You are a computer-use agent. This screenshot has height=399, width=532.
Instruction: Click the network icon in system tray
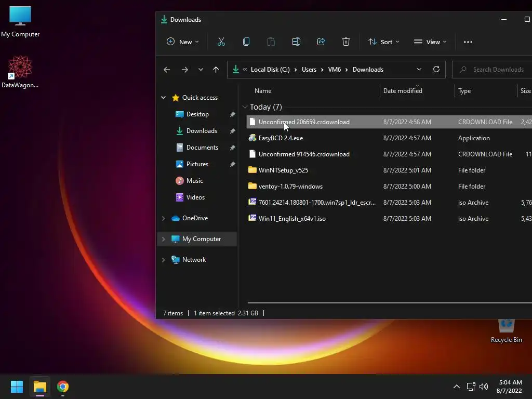pos(471,387)
